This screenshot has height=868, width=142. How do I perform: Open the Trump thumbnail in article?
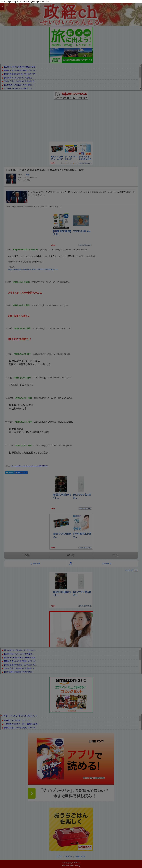coord(16,196)
